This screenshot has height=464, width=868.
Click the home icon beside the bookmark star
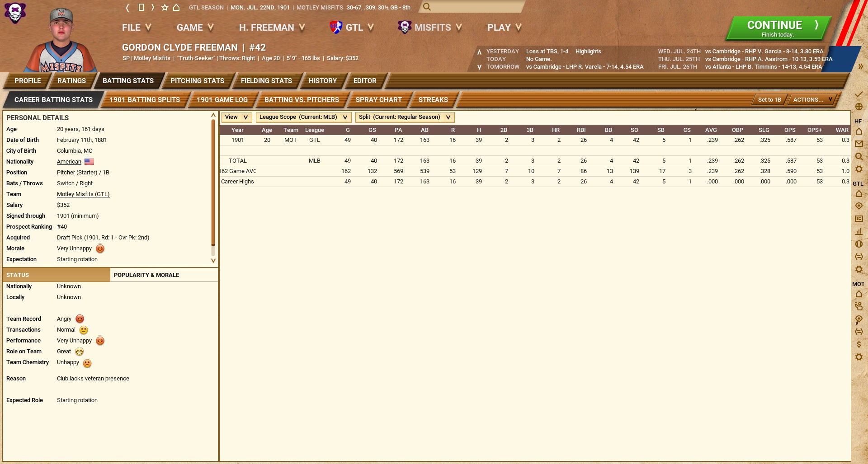point(176,8)
